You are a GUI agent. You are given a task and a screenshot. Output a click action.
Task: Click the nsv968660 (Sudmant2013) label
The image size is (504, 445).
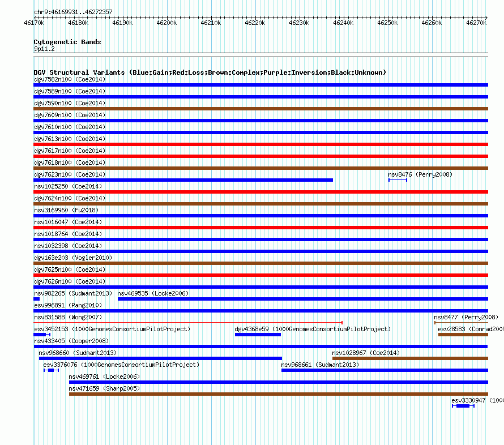coord(78,353)
